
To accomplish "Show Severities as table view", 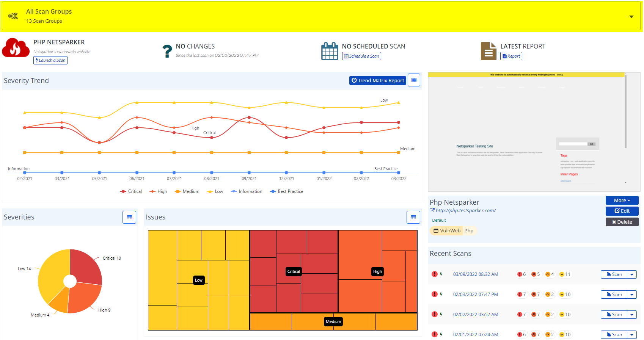I will tap(129, 217).
